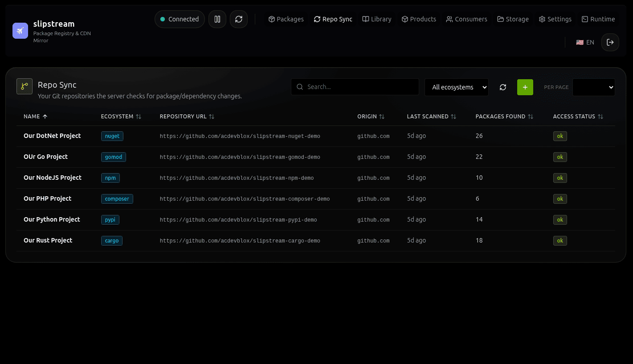
Task: Go to the Products tab
Action: pyautogui.click(x=419, y=19)
